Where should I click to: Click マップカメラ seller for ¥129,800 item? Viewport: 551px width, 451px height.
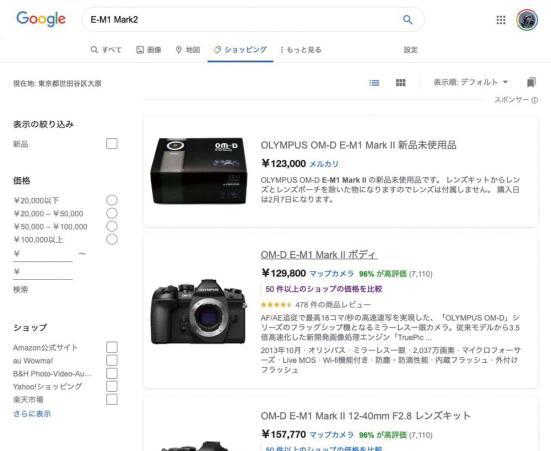click(331, 274)
